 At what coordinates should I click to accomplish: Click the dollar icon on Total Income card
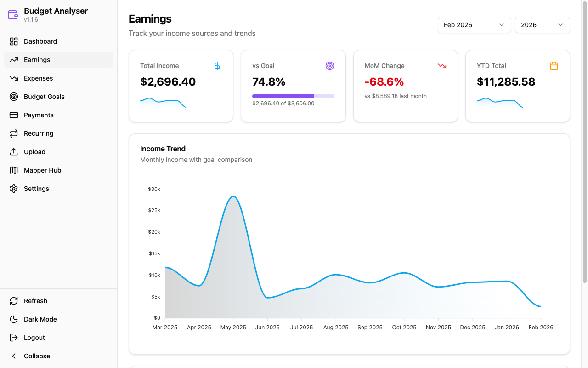(x=217, y=66)
